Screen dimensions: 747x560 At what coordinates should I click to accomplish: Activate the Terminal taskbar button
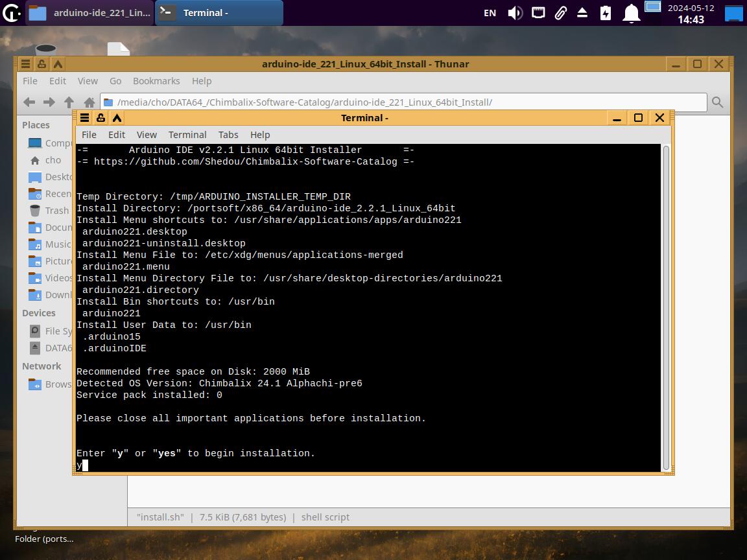(219, 13)
